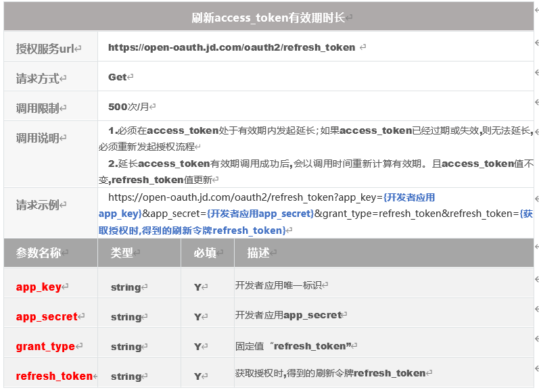Click description 获取授权时,得到的刷新令牌refresh_token
The height and width of the screenshot is (392, 539).
pyautogui.click(x=330, y=373)
